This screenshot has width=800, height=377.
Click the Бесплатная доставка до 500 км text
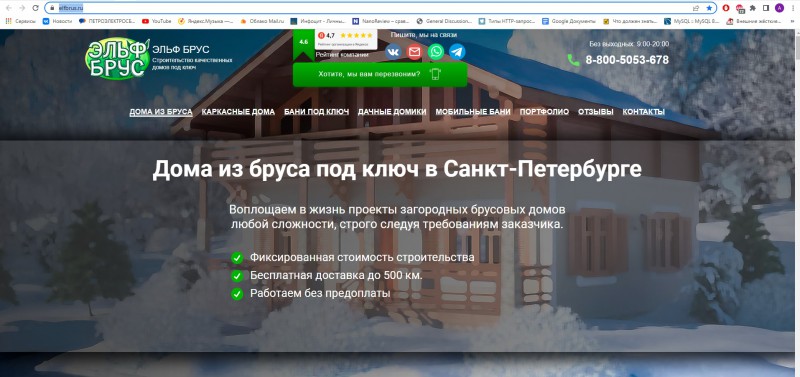pos(336,275)
